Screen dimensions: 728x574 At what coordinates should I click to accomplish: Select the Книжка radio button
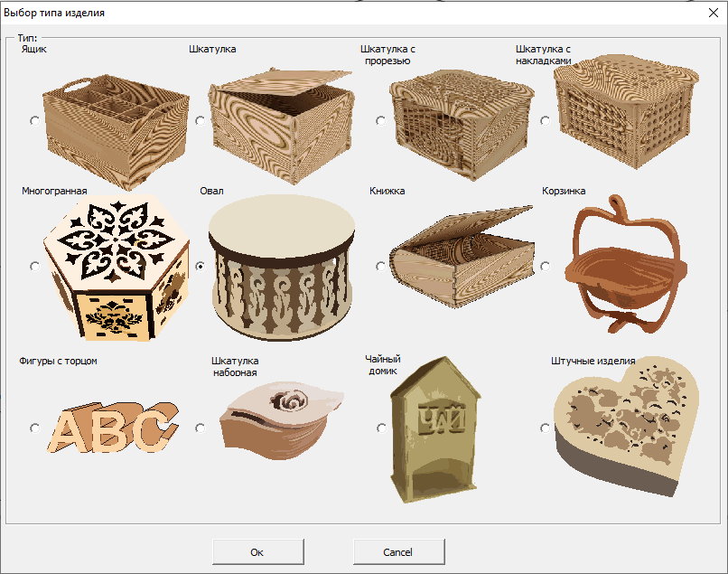381,267
